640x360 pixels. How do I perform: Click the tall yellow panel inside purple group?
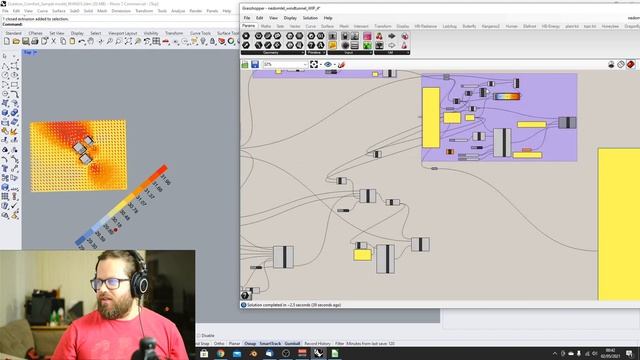tap(431, 118)
